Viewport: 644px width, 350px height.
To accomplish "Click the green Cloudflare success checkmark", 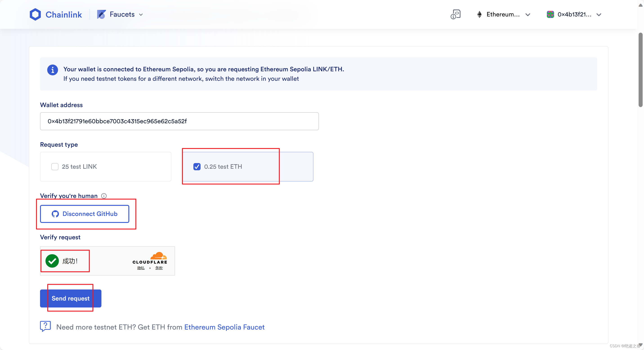I will [52, 261].
